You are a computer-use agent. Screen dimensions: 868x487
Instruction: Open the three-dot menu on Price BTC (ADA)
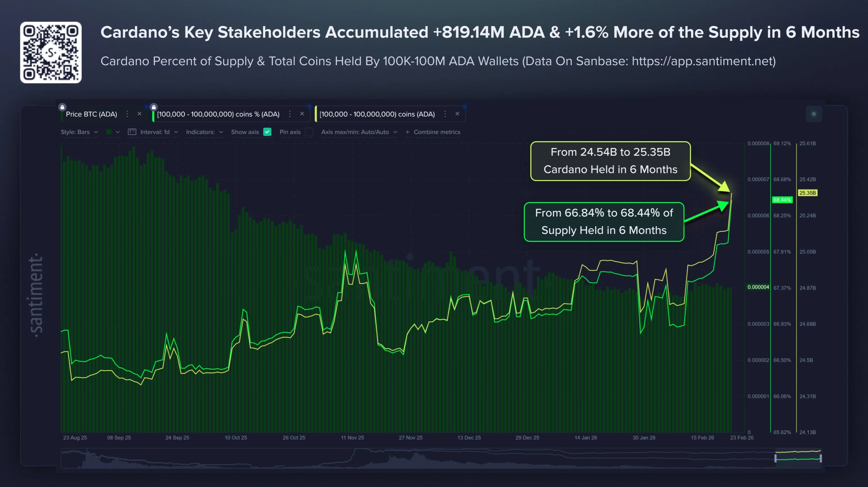(127, 114)
